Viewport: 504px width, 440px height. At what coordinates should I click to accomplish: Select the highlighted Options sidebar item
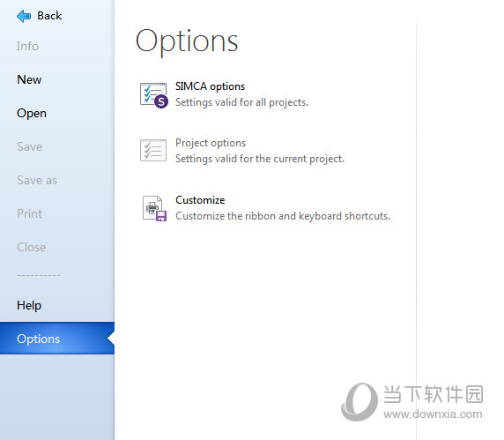pyautogui.click(x=57, y=339)
